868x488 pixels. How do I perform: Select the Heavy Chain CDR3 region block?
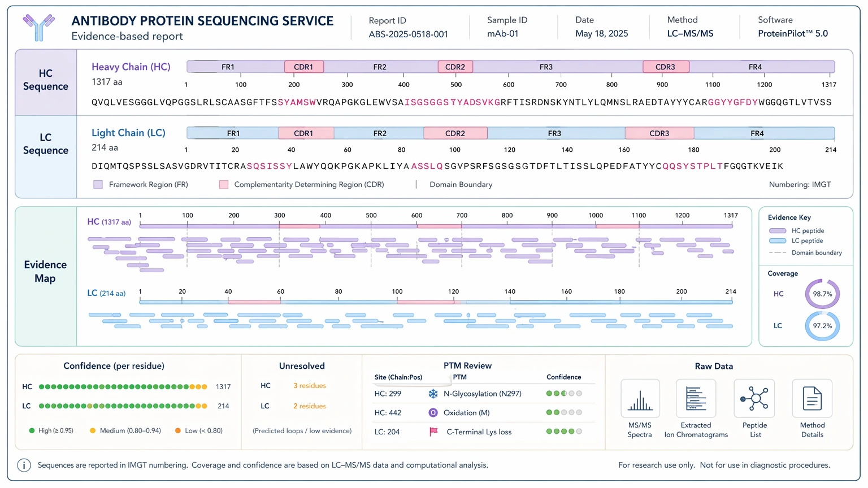[x=666, y=67]
